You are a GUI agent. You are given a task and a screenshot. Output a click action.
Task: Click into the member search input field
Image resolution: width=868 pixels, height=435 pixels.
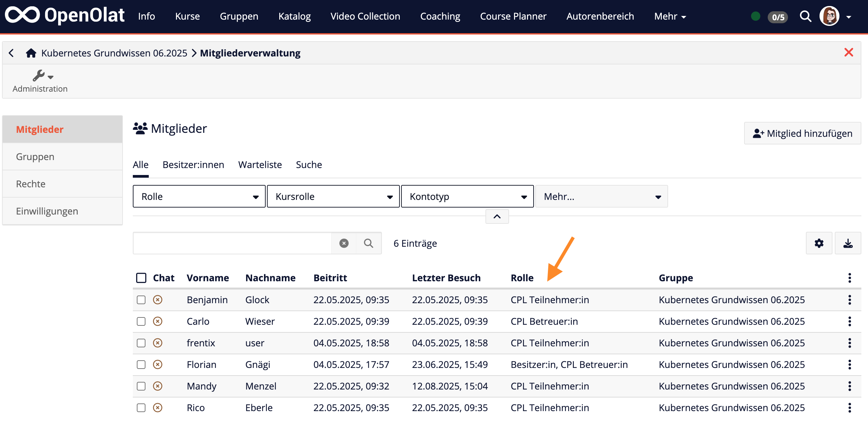232,243
